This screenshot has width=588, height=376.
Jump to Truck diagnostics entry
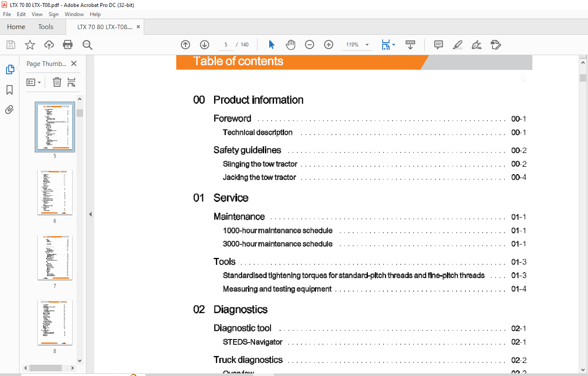tap(248, 360)
